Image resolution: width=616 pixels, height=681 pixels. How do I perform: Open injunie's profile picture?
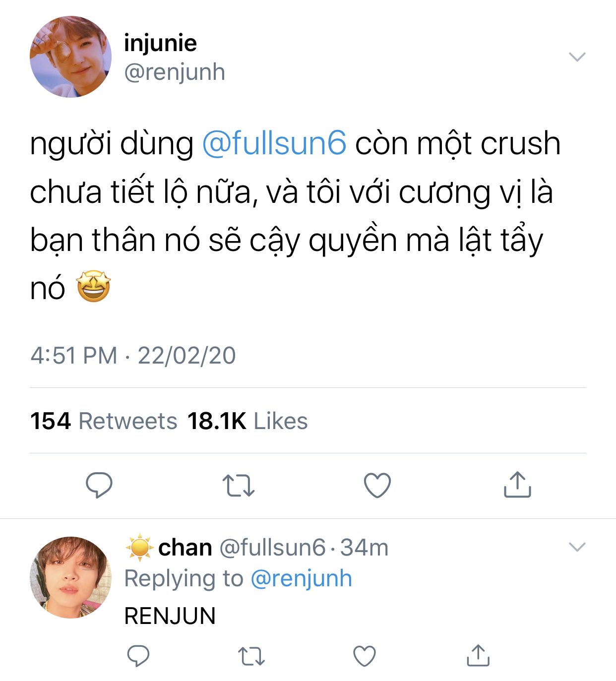coord(70,57)
